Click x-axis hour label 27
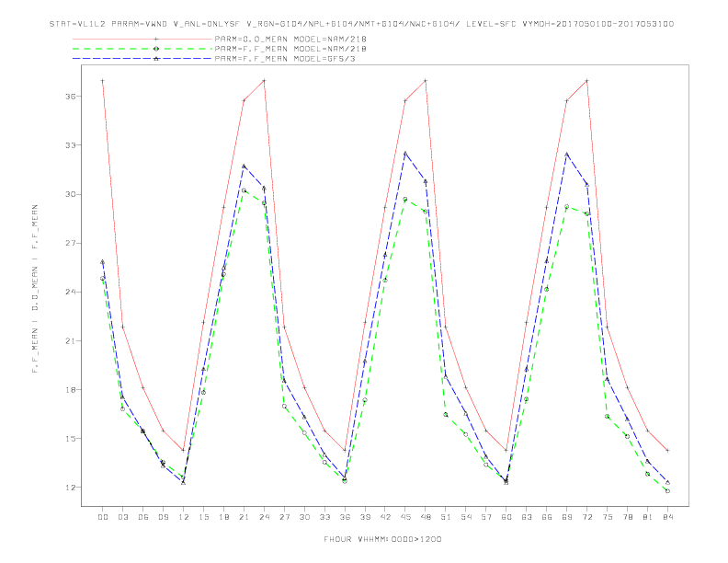Screen dimensions: 728x563 tap(284, 517)
